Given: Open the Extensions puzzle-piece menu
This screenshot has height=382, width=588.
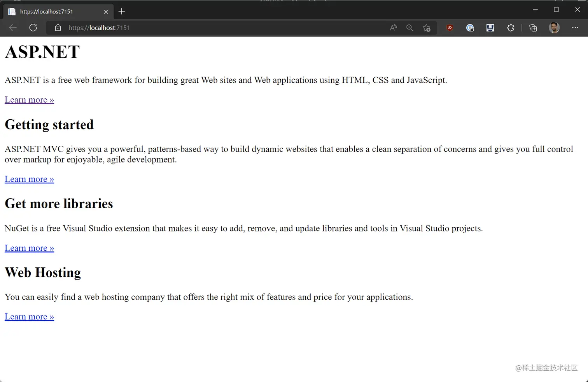Looking at the screenshot, I should [x=511, y=28].
